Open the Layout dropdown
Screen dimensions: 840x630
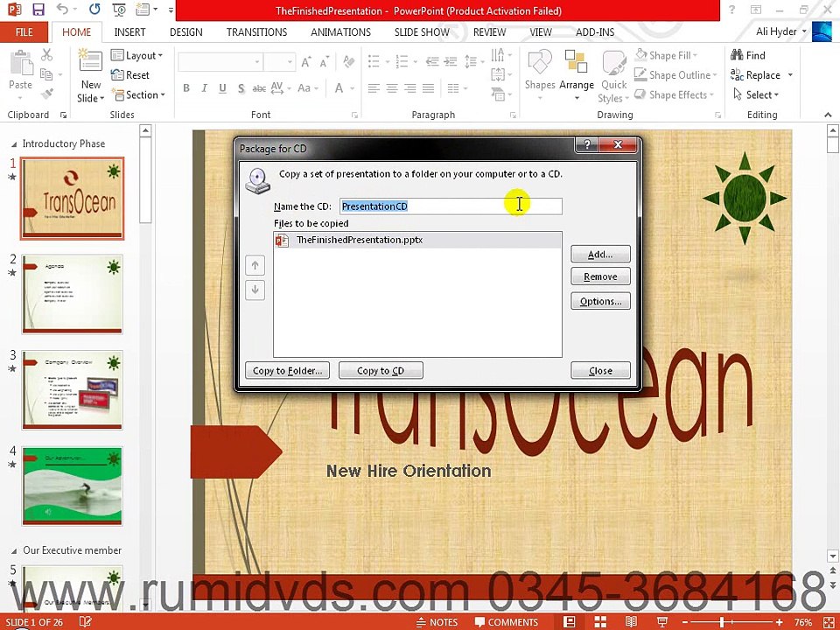[136, 55]
